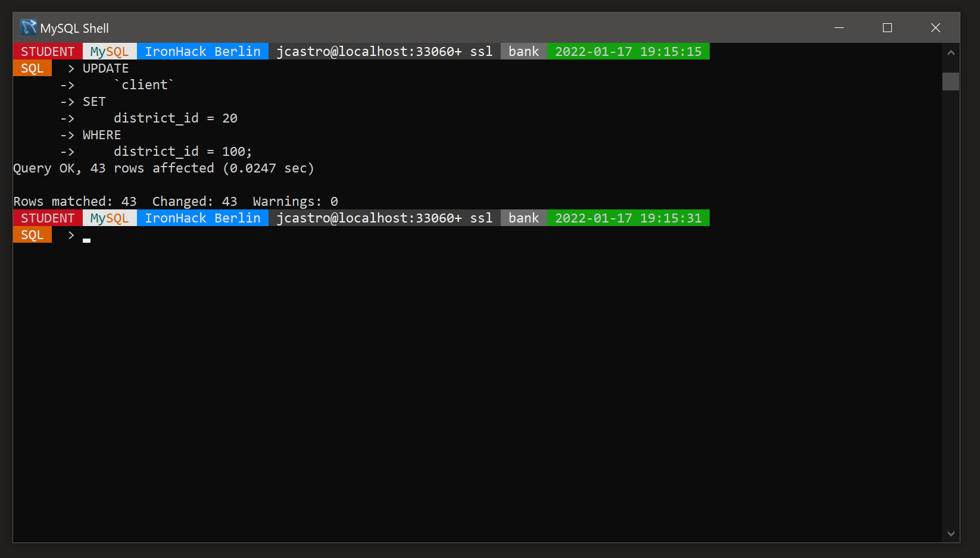The width and height of the screenshot is (980, 558).
Task: Select the district_id = 20 line
Action: point(174,118)
